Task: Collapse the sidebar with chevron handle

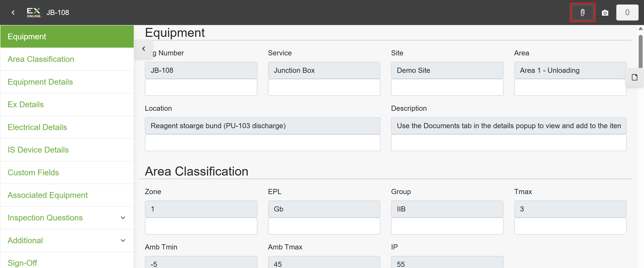Action: [x=144, y=49]
